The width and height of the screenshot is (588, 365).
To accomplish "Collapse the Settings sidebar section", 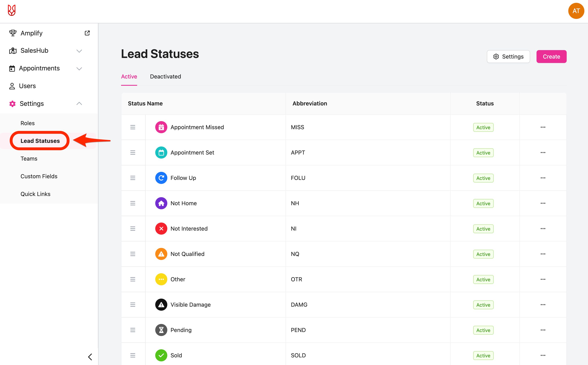I will [79, 104].
